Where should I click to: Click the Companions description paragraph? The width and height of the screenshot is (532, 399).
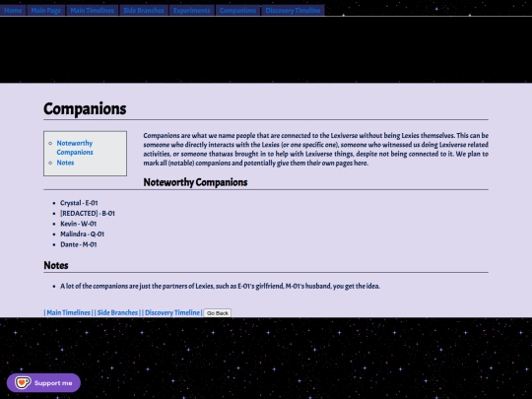(x=315, y=150)
